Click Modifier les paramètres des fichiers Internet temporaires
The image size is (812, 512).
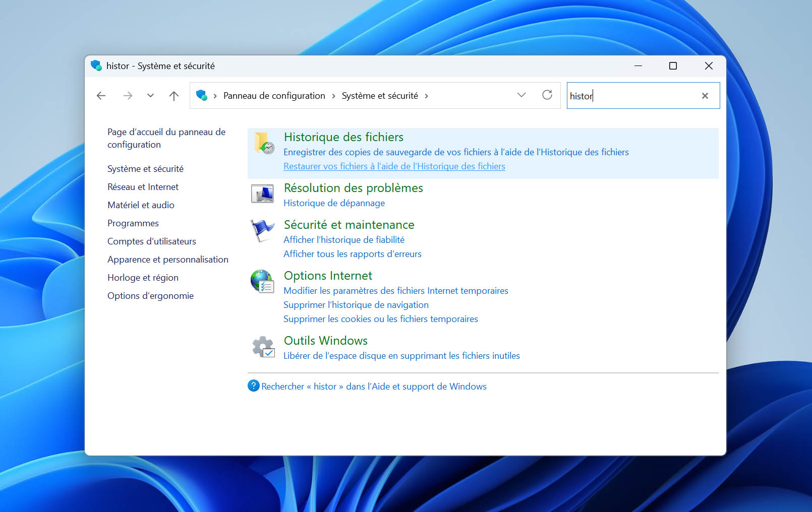pyautogui.click(x=396, y=291)
